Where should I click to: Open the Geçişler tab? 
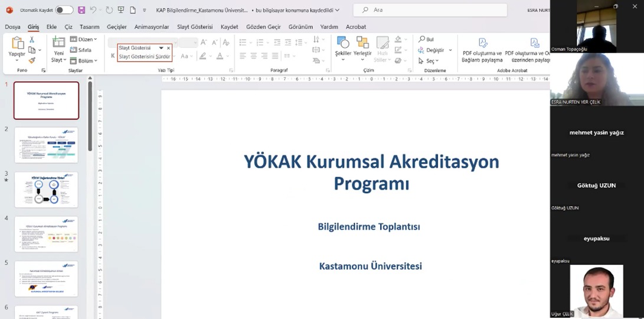click(x=117, y=27)
